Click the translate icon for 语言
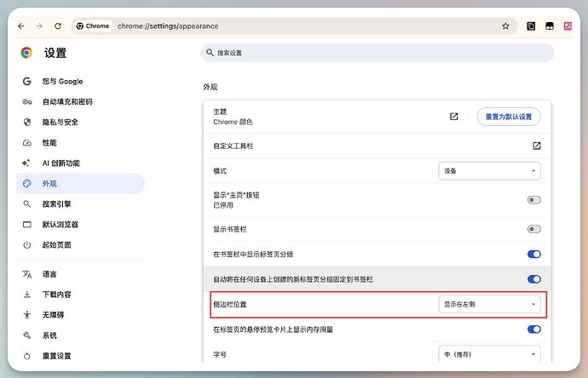The width and height of the screenshot is (588, 378). click(27, 274)
